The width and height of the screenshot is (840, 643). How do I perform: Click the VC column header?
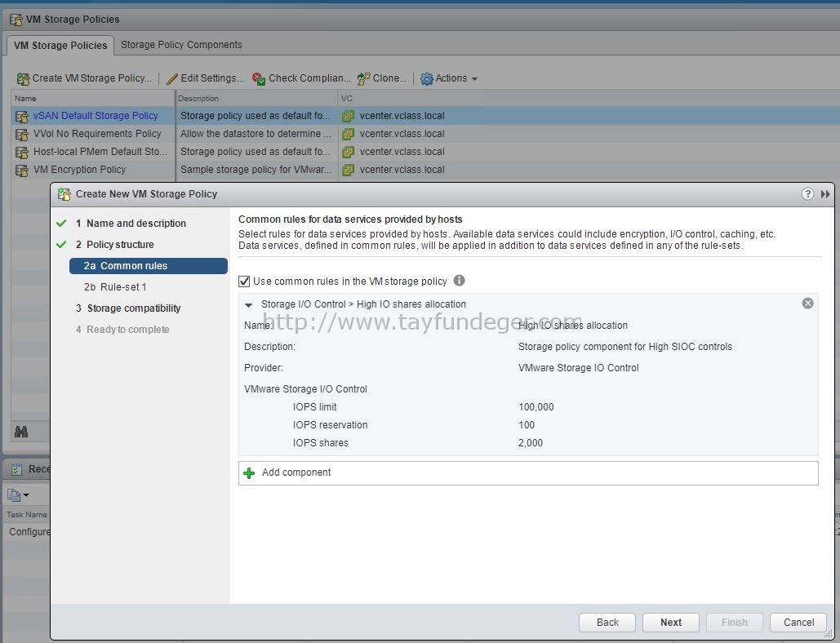click(589, 99)
